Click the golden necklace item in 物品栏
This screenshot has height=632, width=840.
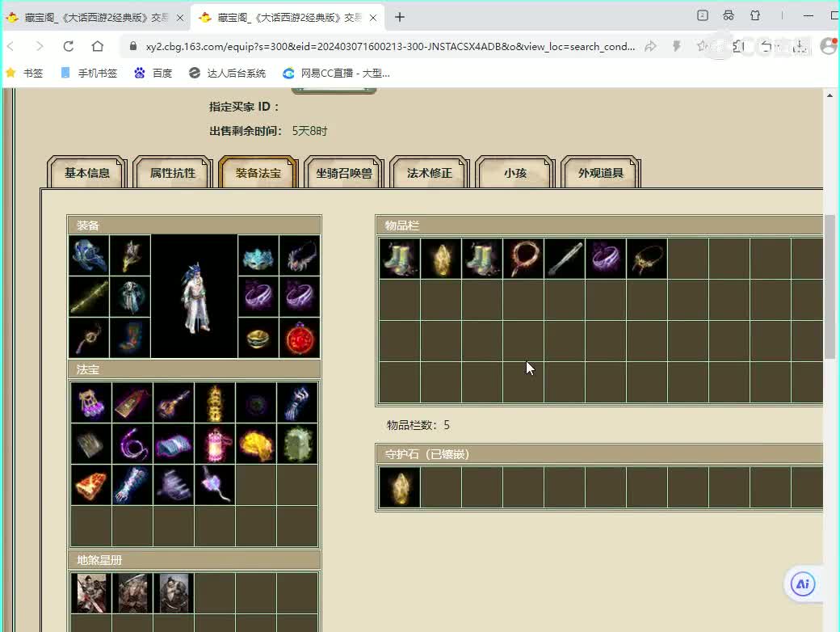(647, 259)
